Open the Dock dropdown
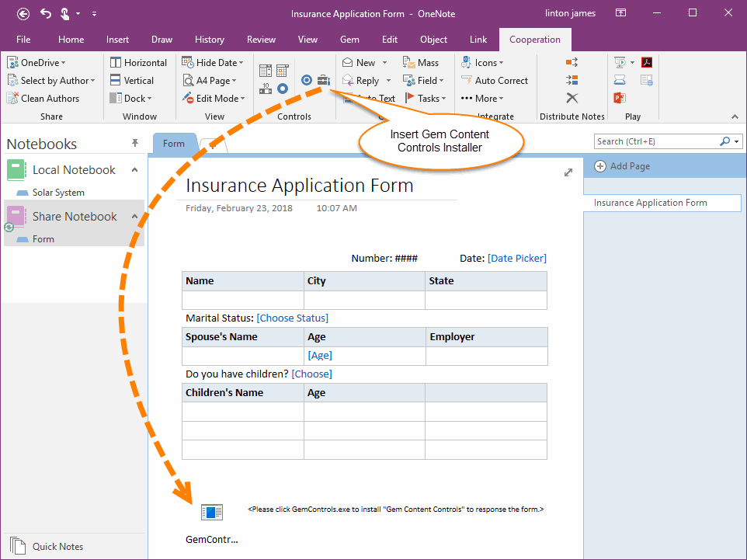Screen dimensions: 747x560 pyautogui.click(x=130, y=98)
